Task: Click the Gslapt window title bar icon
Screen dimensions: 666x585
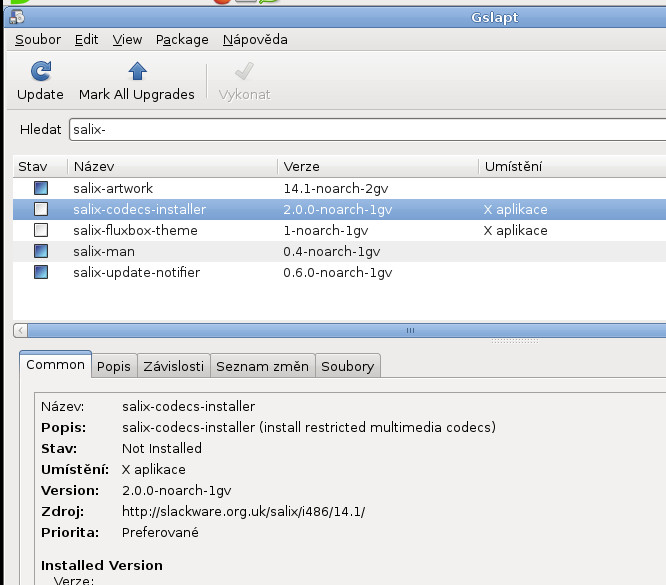Action: pyautogui.click(x=17, y=17)
